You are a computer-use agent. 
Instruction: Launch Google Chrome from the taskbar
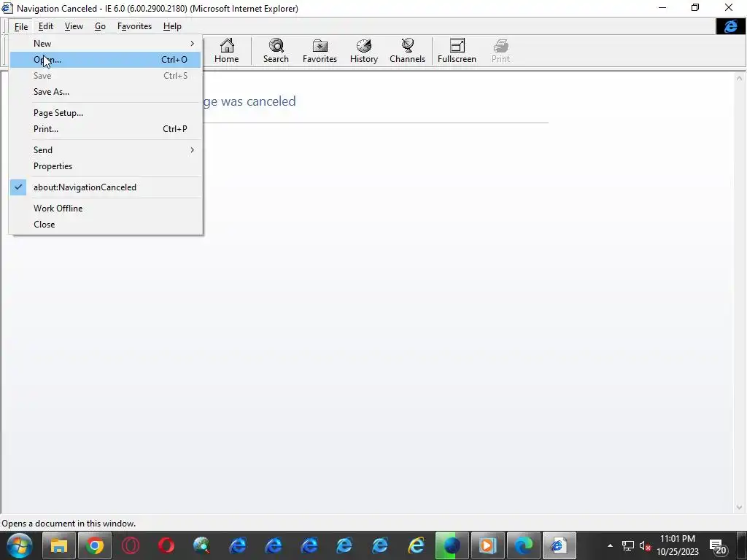click(x=95, y=545)
